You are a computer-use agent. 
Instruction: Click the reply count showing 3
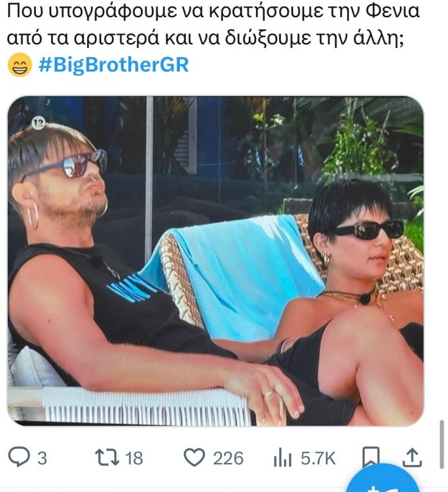click(x=42, y=458)
